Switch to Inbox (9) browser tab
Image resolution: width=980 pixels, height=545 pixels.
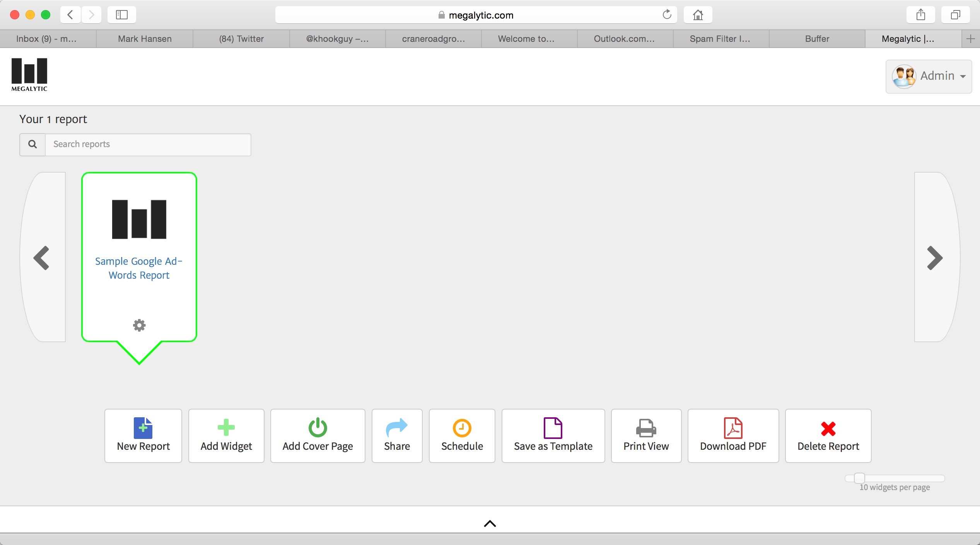48,39
